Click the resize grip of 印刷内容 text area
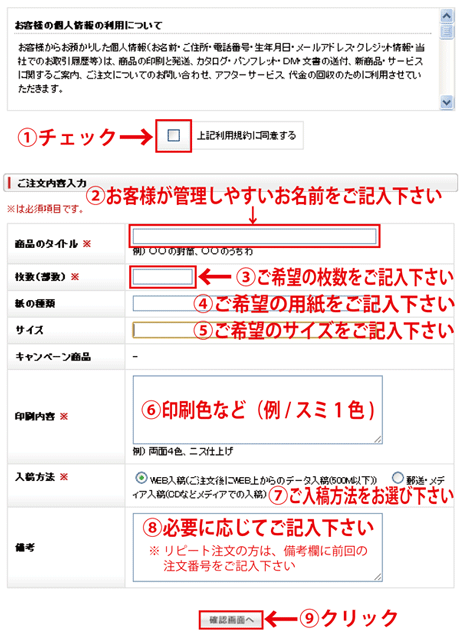Image resolution: width=460 pixels, height=630 pixels. click(378, 439)
